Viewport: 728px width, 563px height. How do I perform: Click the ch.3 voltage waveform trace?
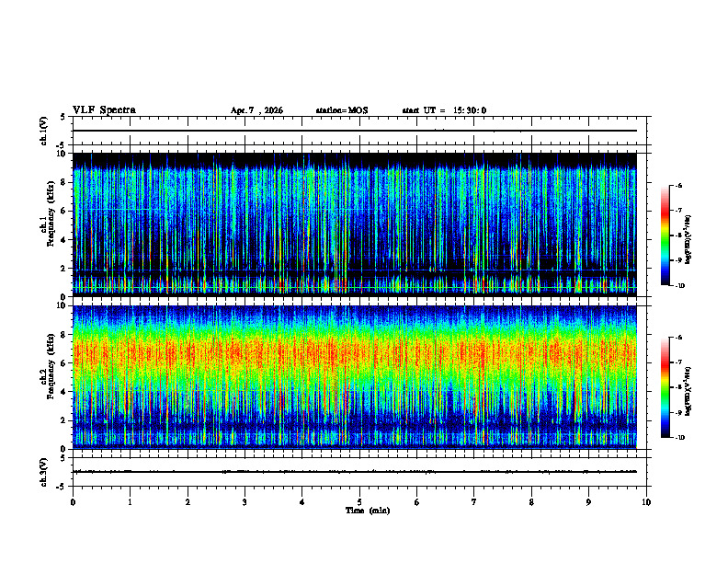pyautogui.click(x=355, y=472)
